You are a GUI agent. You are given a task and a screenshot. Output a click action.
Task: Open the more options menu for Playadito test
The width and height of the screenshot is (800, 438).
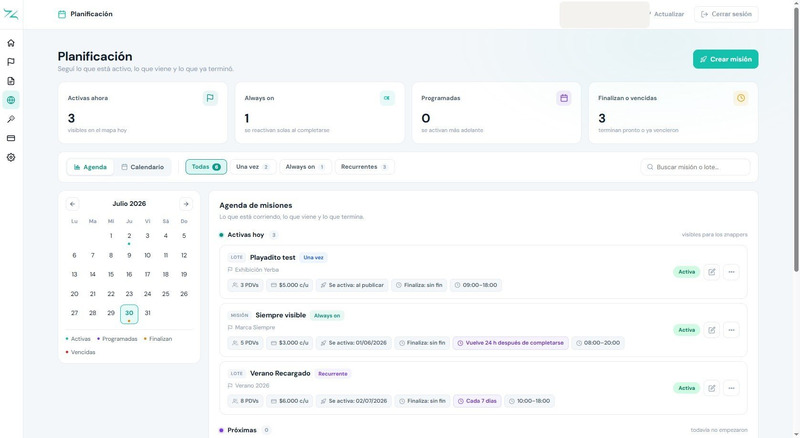[731, 272]
